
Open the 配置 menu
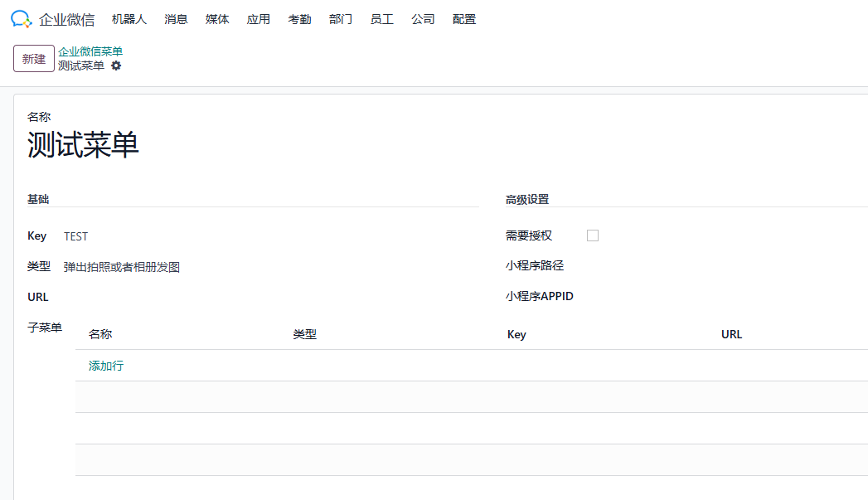(464, 19)
